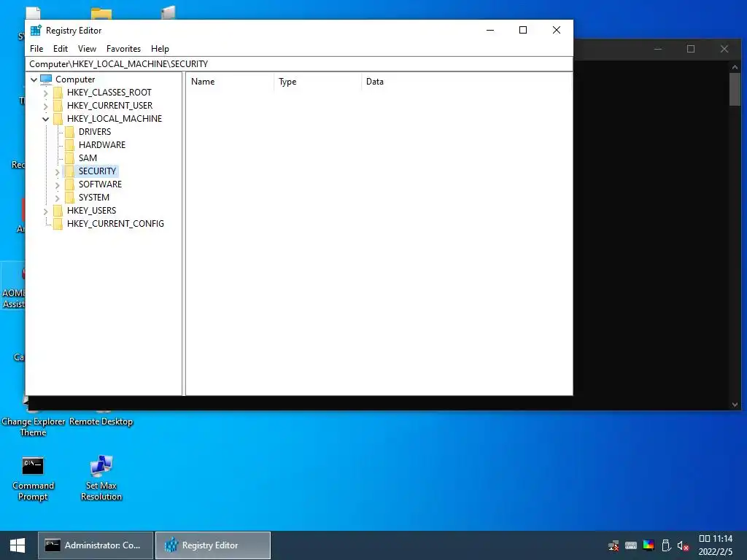Click HKEY_LOCAL_MACHINE folder icon
747x560 pixels.
[x=58, y=119]
